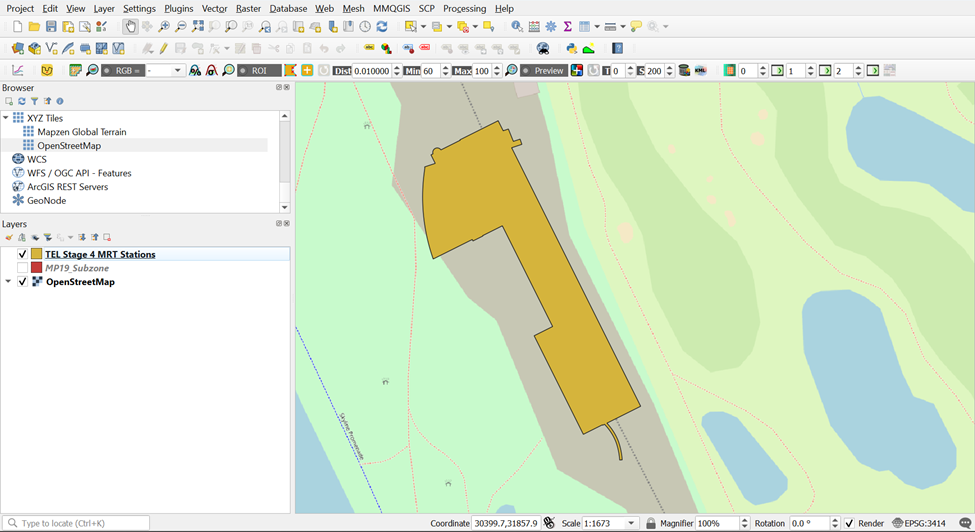Open the Identify Features tool
This screenshot has width=975, height=532.
(x=516, y=27)
